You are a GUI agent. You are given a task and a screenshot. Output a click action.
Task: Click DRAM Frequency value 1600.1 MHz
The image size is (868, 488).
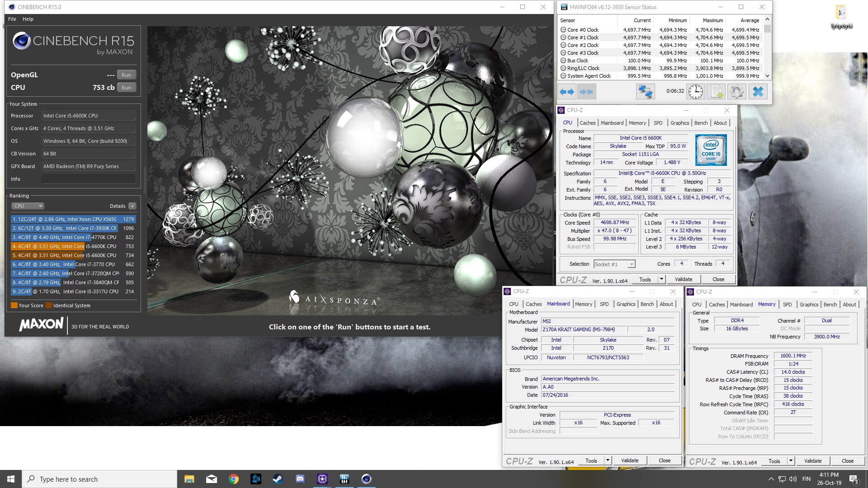pyautogui.click(x=793, y=356)
